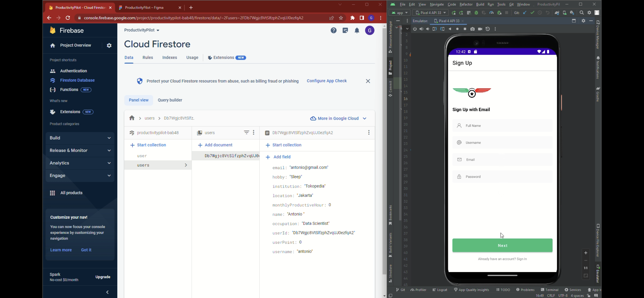Start emulator screen recording video icon
This screenshot has width=644, height=298.
point(480,29)
